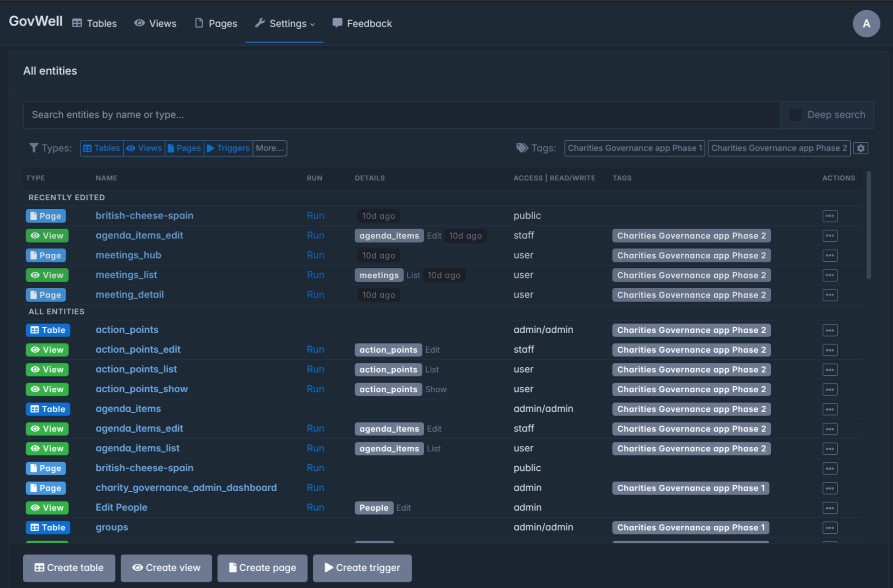This screenshot has width=893, height=588.
Task: Click the meetings table tag in meetings_list details
Action: tap(379, 275)
